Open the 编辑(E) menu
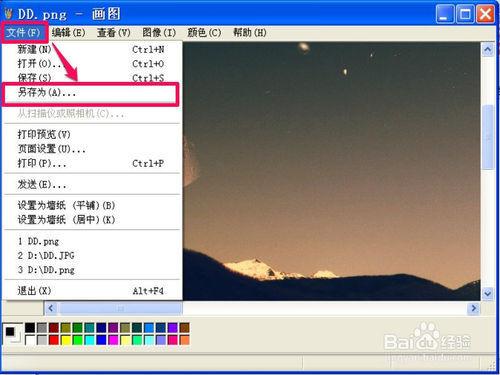 (68, 33)
